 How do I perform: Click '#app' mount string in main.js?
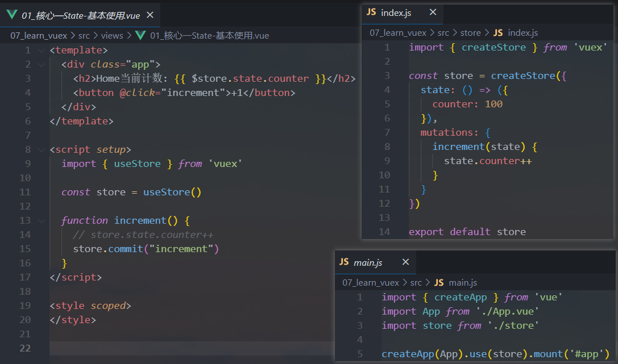tap(587, 354)
